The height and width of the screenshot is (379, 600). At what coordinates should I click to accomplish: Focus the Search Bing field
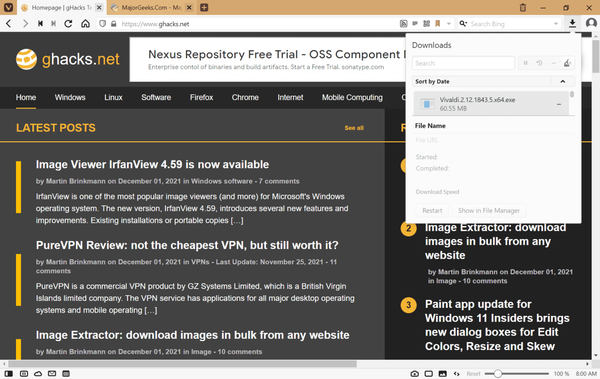click(x=510, y=24)
